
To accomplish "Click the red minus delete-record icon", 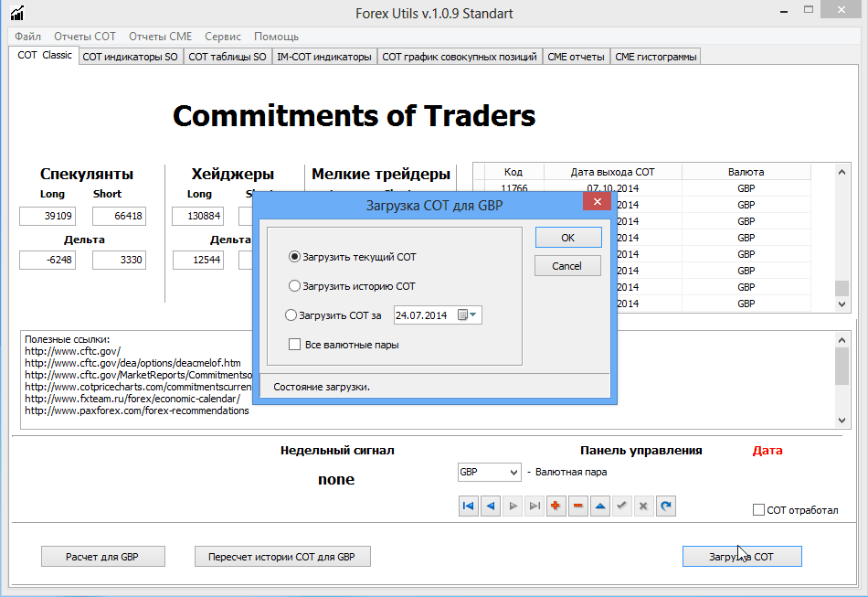I will tap(578, 506).
